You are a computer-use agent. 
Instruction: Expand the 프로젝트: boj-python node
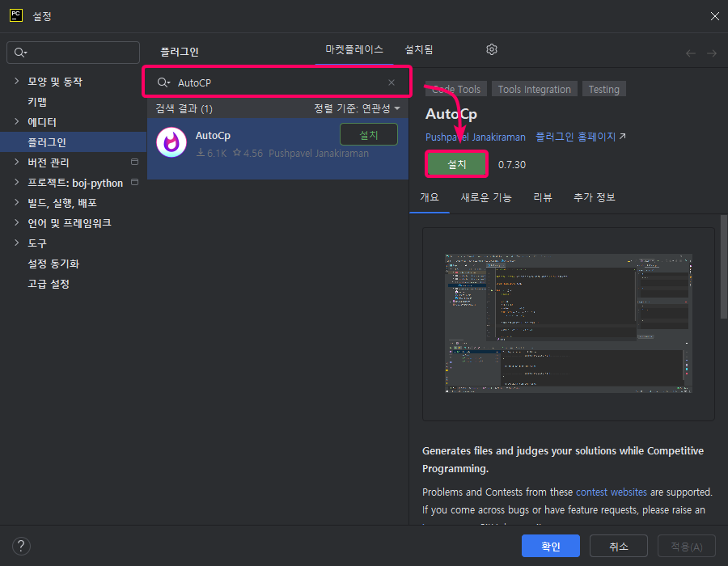[17, 182]
